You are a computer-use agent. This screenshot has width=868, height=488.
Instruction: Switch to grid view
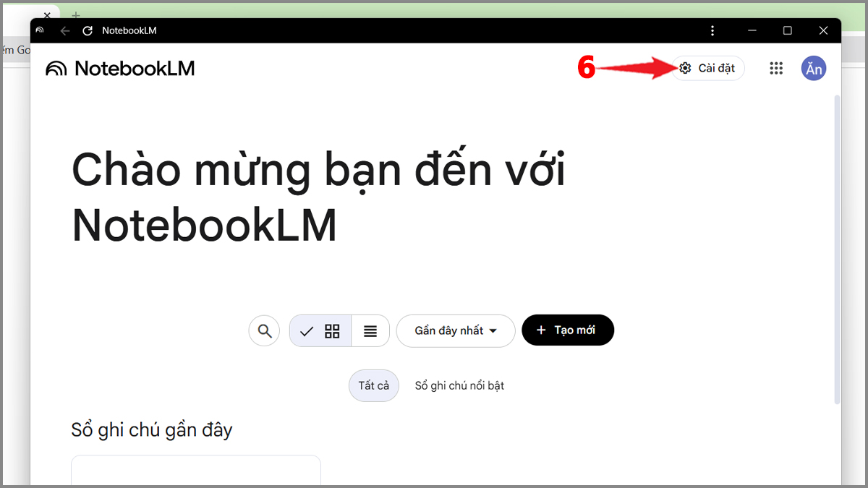click(320, 331)
